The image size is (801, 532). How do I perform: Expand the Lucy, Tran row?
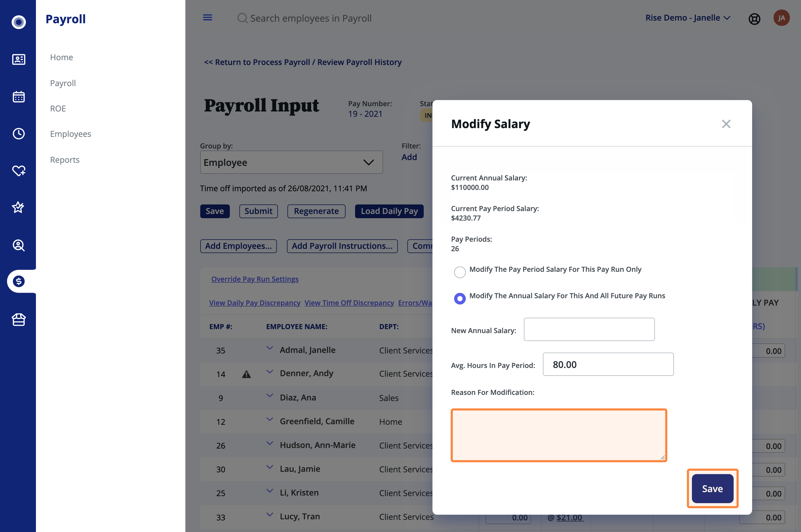pos(270,515)
